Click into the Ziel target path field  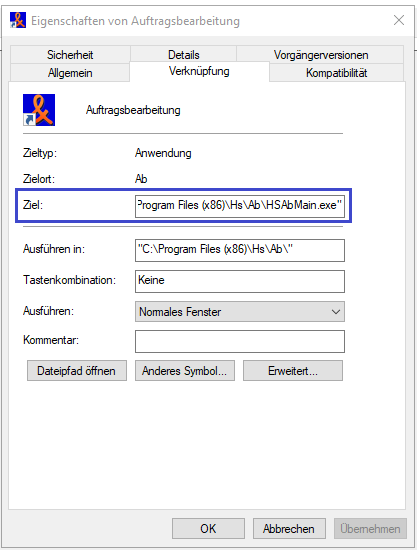point(240,206)
